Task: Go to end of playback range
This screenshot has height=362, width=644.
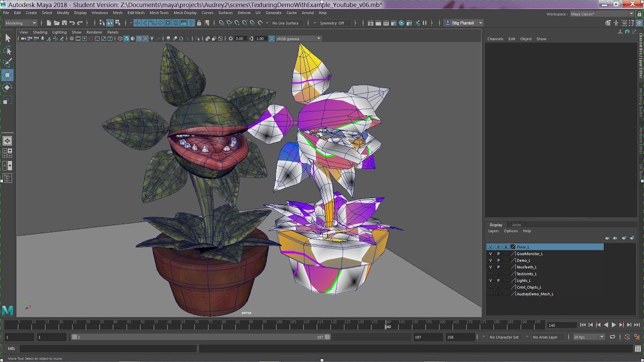Action: [637, 325]
